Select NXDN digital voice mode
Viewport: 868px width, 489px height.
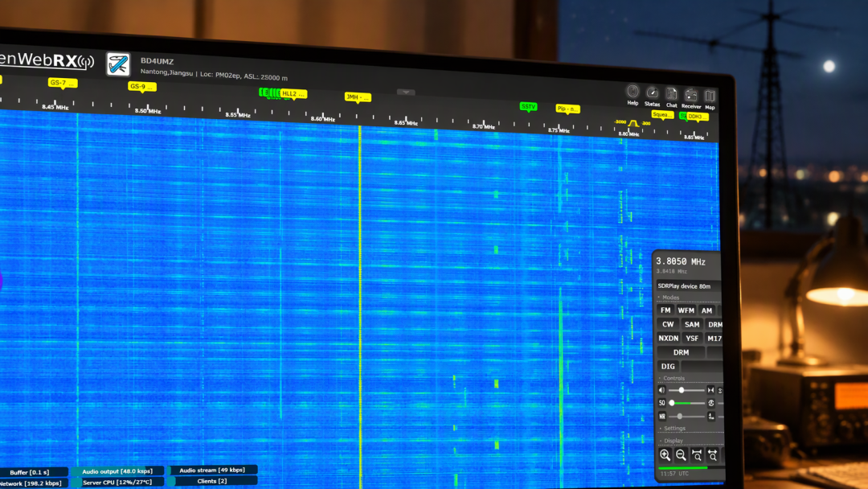668,338
